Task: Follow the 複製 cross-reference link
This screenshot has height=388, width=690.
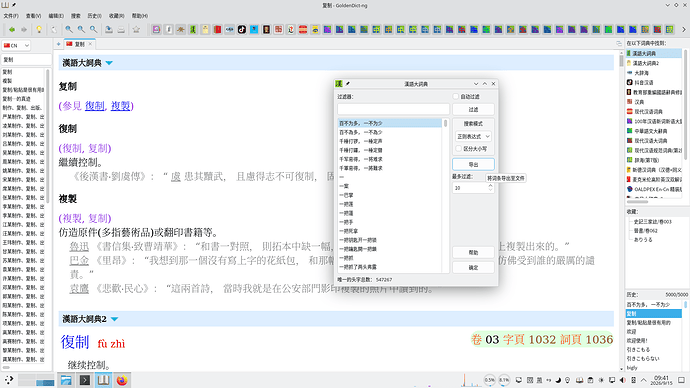Action: pyautogui.click(x=120, y=106)
